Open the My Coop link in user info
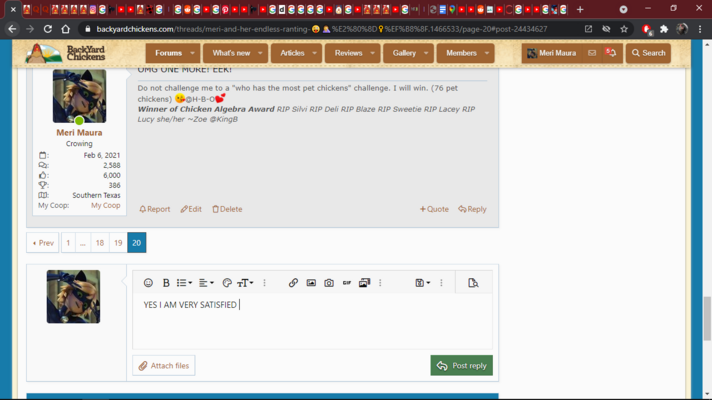 point(105,205)
